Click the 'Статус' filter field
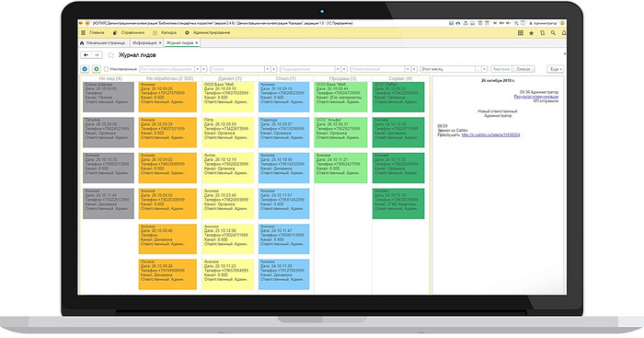This screenshot has width=644, height=338. coord(237,69)
